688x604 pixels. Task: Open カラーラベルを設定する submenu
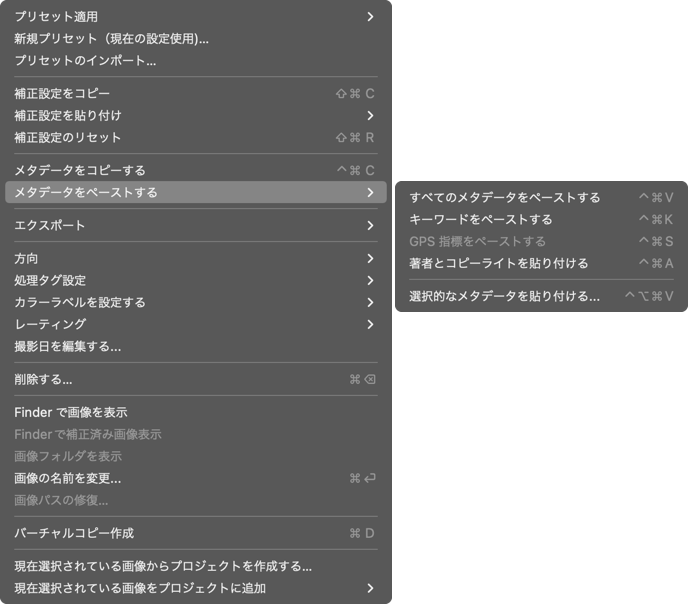pos(196,302)
